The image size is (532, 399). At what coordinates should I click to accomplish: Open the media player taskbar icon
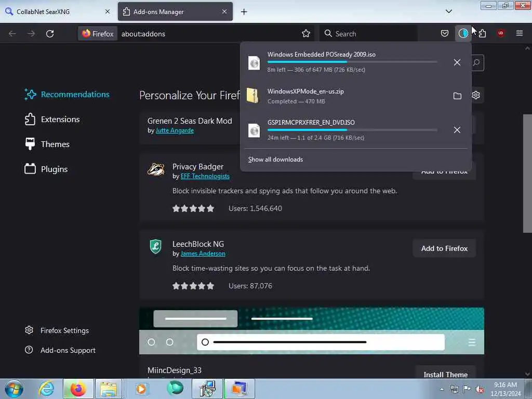tap(141, 389)
